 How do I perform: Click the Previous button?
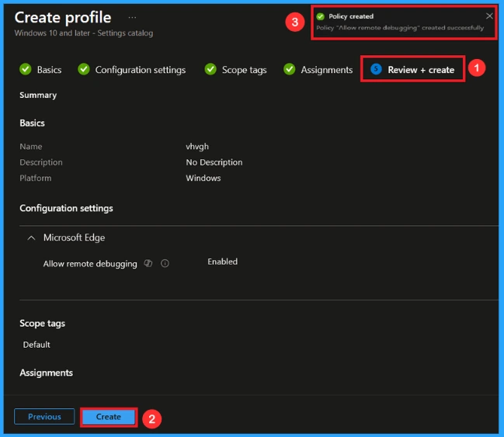[x=44, y=417]
